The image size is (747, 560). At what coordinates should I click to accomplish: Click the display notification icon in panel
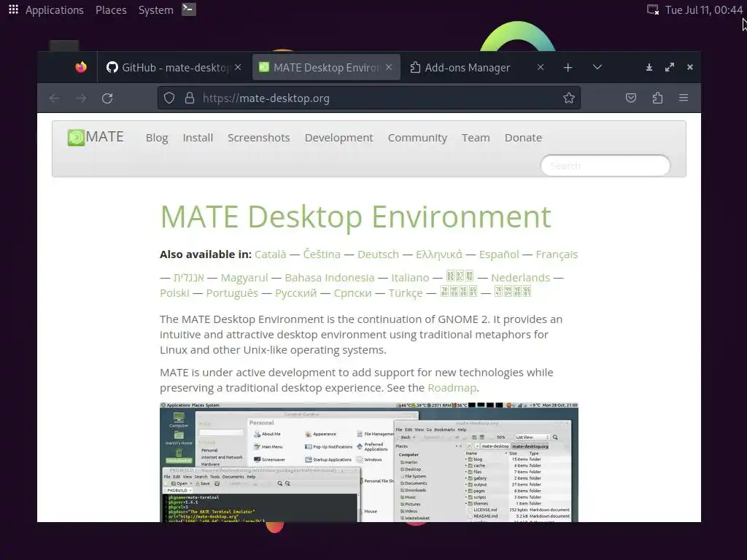(x=653, y=9)
